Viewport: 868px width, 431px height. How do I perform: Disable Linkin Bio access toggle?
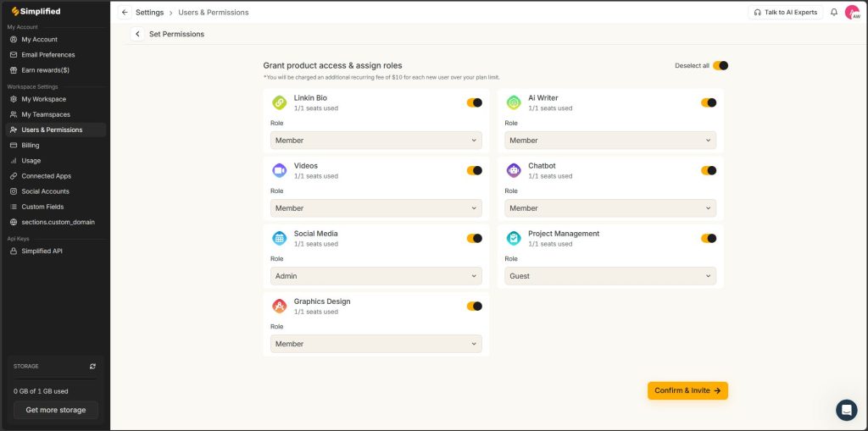(x=475, y=102)
